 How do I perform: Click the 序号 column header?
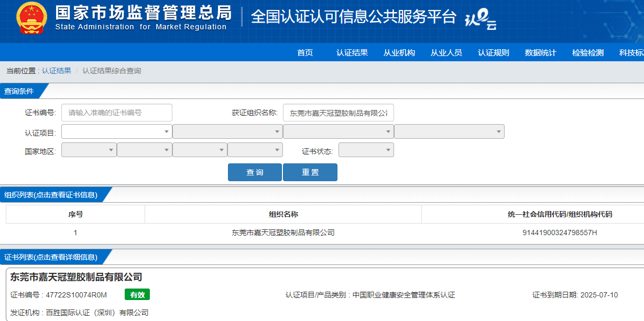pos(75,214)
